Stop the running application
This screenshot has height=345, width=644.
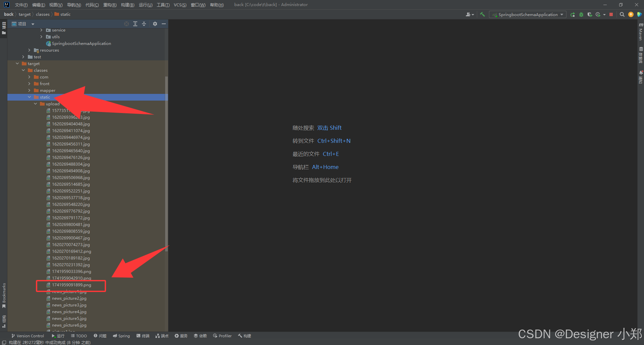pos(611,14)
